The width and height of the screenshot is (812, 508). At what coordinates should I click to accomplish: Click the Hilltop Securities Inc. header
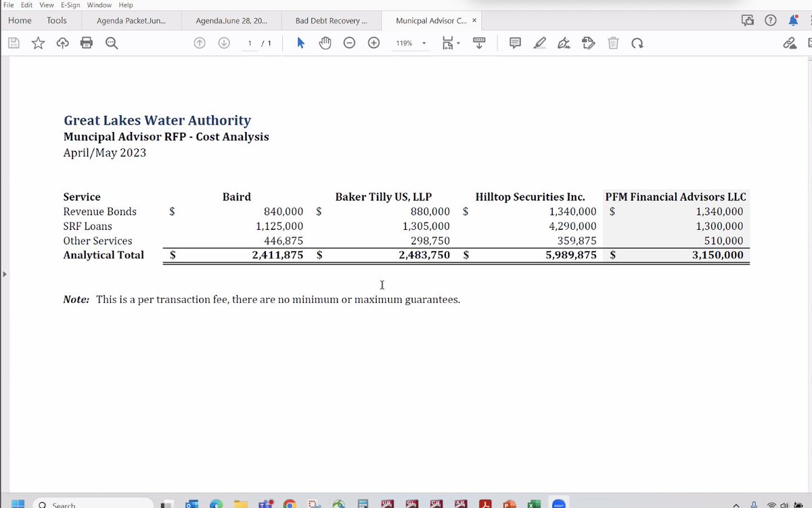530,197
